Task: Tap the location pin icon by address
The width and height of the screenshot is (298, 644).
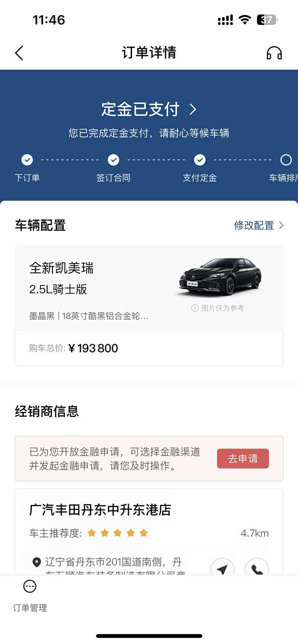Action: click(37, 562)
